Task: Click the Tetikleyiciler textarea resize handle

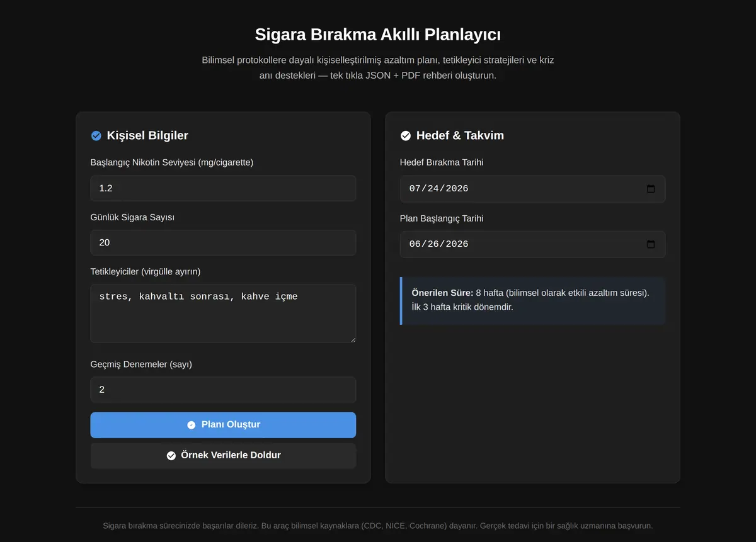Action: (x=352, y=339)
